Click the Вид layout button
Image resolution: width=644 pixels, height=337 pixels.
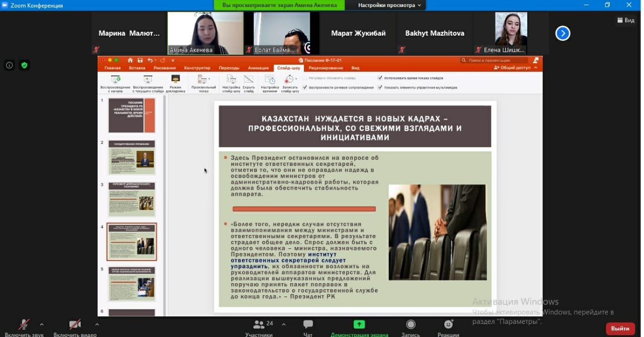625,21
